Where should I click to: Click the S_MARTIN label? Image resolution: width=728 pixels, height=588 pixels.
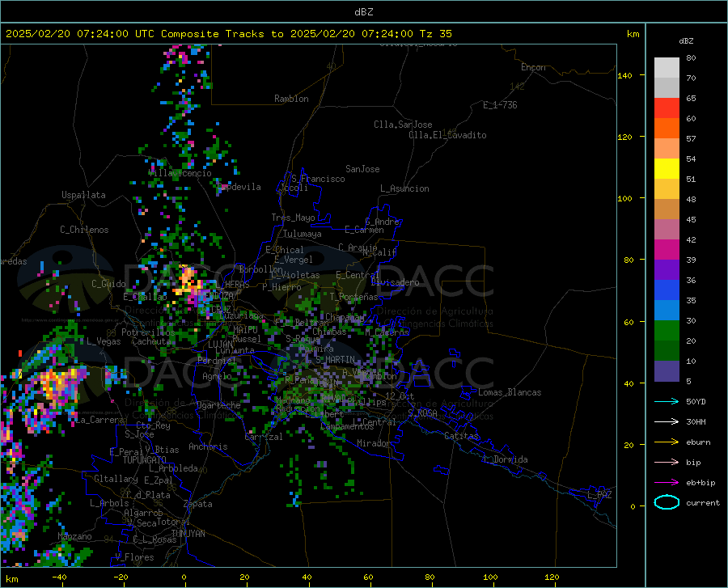pos(335,360)
